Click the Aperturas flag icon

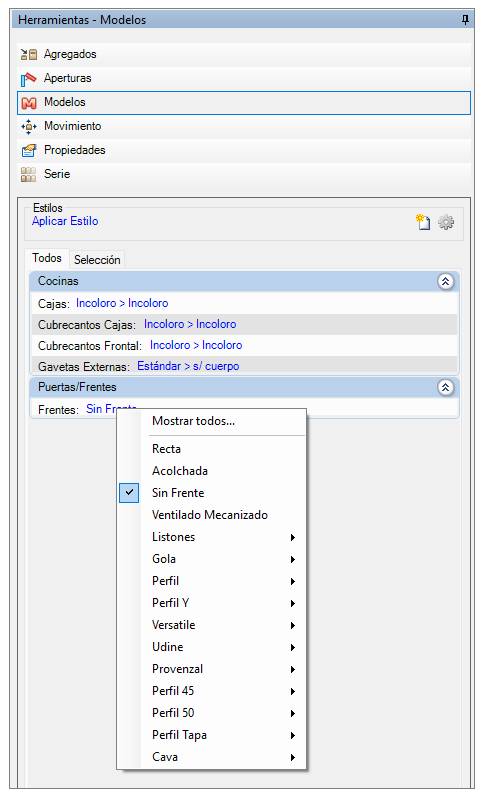(29, 78)
